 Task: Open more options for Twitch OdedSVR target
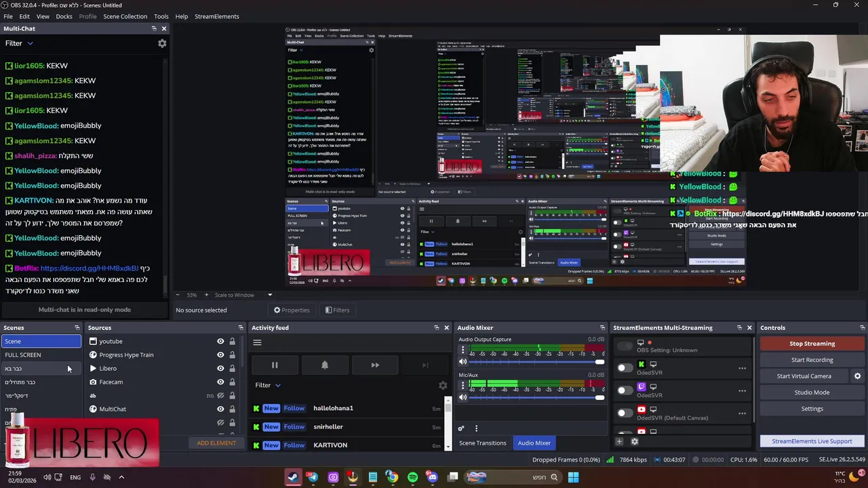pos(742,391)
